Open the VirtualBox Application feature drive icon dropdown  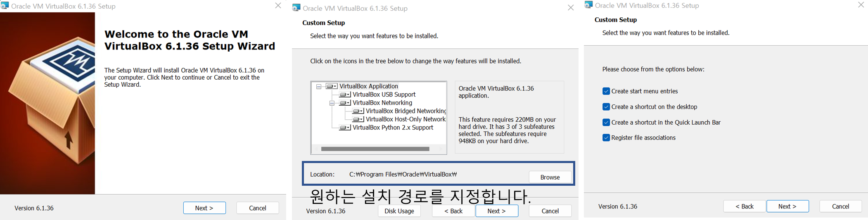pyautogui.click(x=332, y=86)
